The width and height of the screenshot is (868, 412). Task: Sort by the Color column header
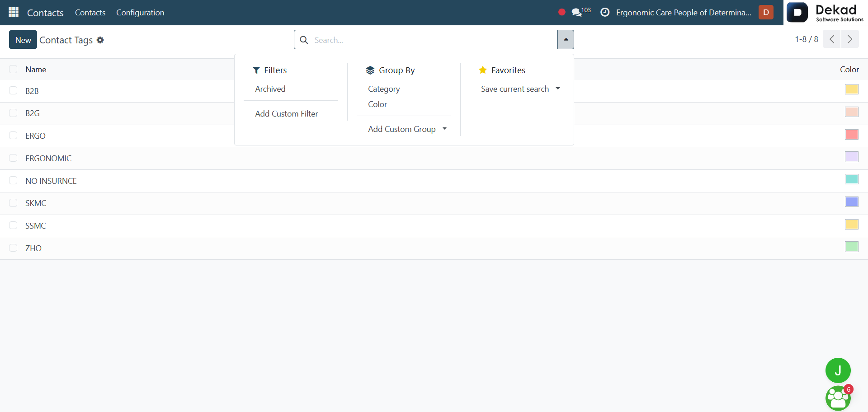(849, 70)
